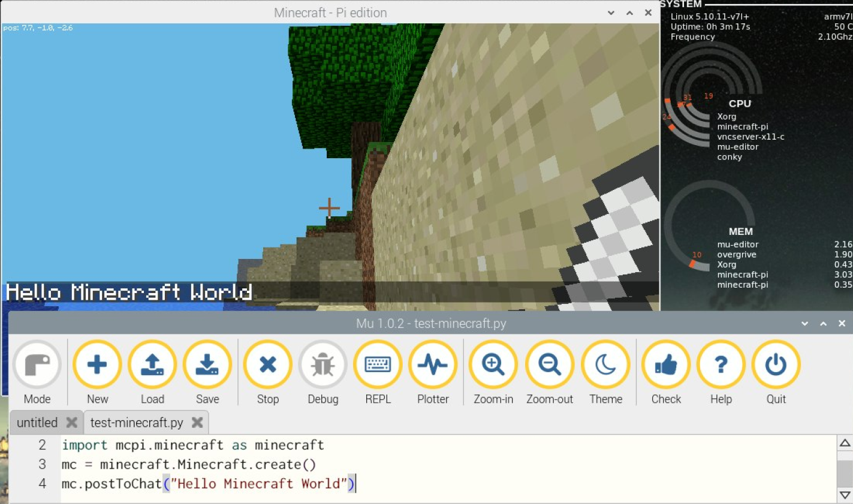The image size is (853, 504).
Task: Show the Plotter panel
Action: pyautogui.click(x=433, y=373)
